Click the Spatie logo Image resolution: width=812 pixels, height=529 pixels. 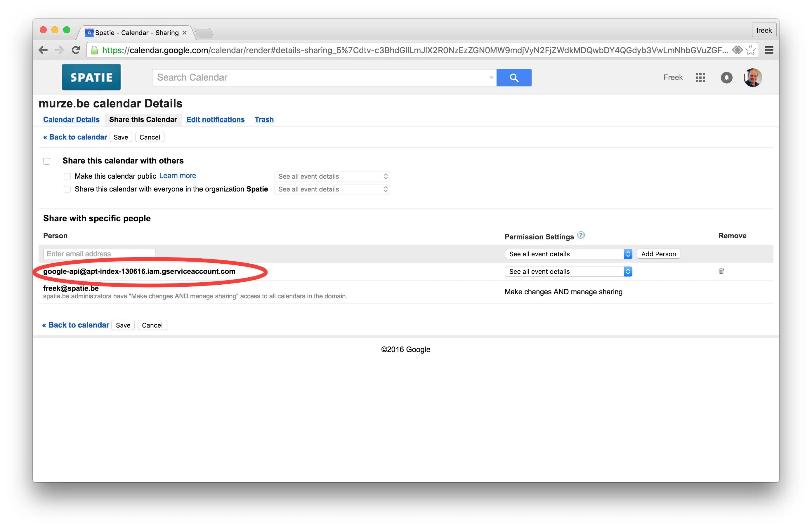click(x=91, y=77)
